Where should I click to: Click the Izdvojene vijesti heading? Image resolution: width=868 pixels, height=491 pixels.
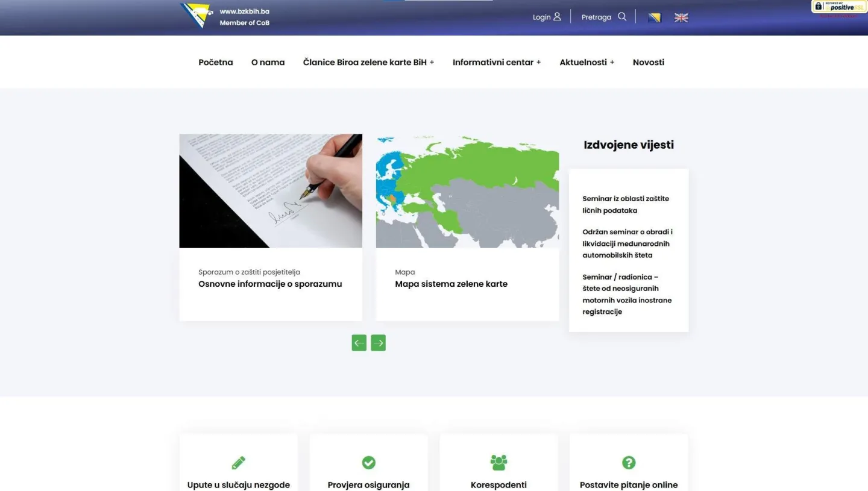click(x=629, y=145)
